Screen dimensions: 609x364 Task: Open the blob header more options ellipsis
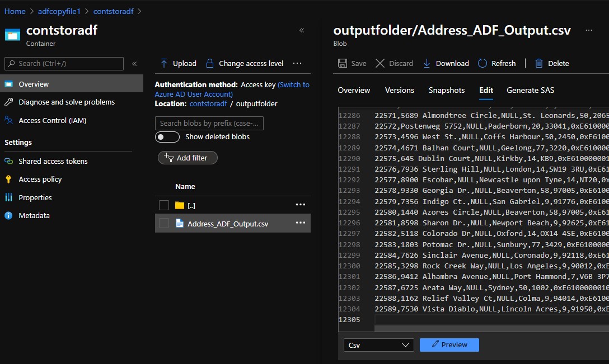[589, 30]
